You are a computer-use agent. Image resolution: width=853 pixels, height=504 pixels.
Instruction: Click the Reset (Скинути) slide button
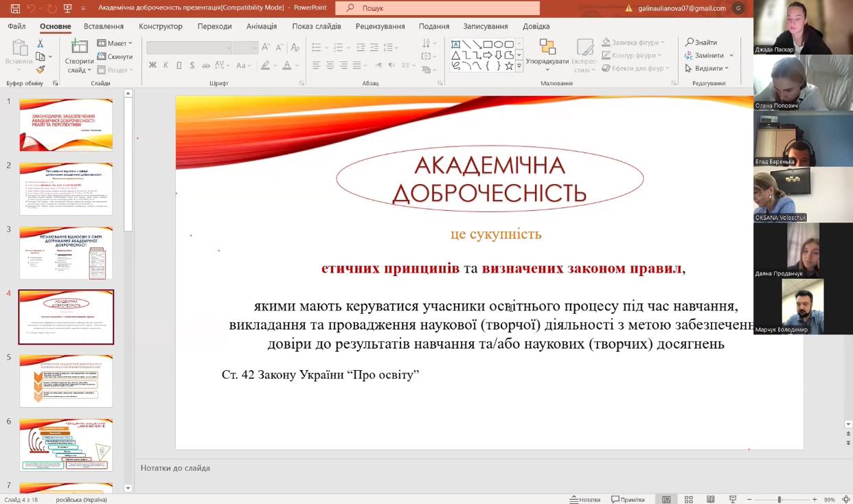[x=115, y=56]
